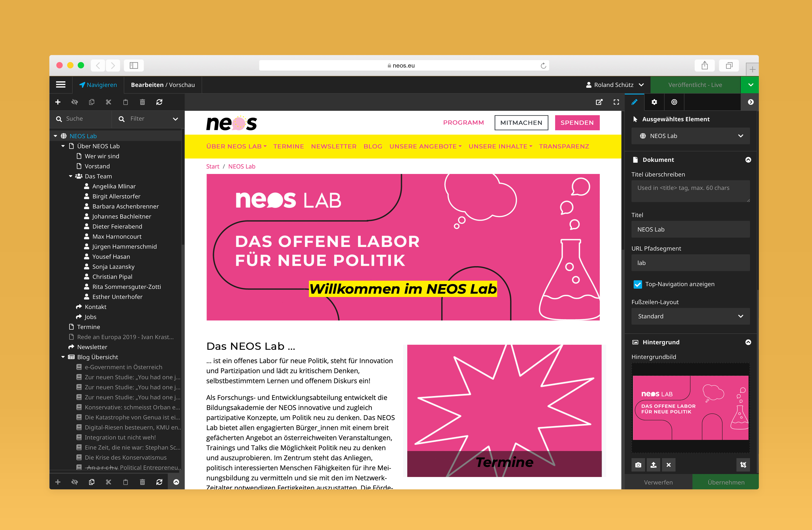Paste page using top clipboard icon
Image resolution: width=812 pixels, height=530 pixels.
click(x=126, y=102)
